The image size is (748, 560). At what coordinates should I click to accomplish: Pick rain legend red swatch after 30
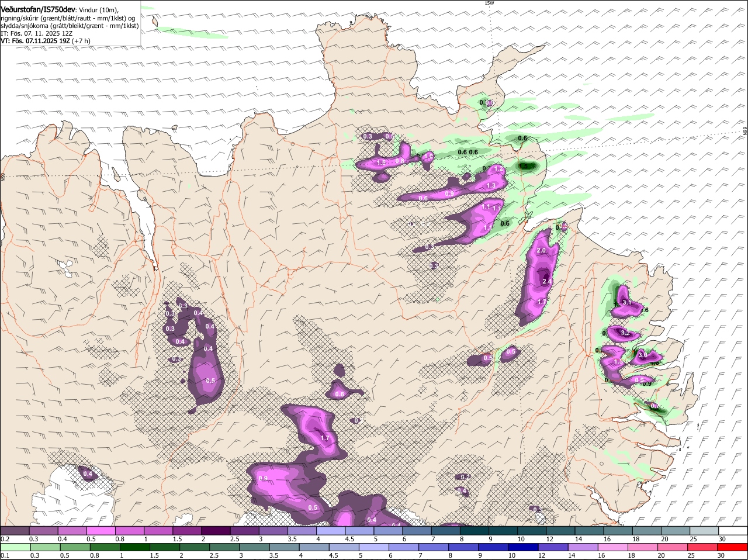(x=733, y=547)
